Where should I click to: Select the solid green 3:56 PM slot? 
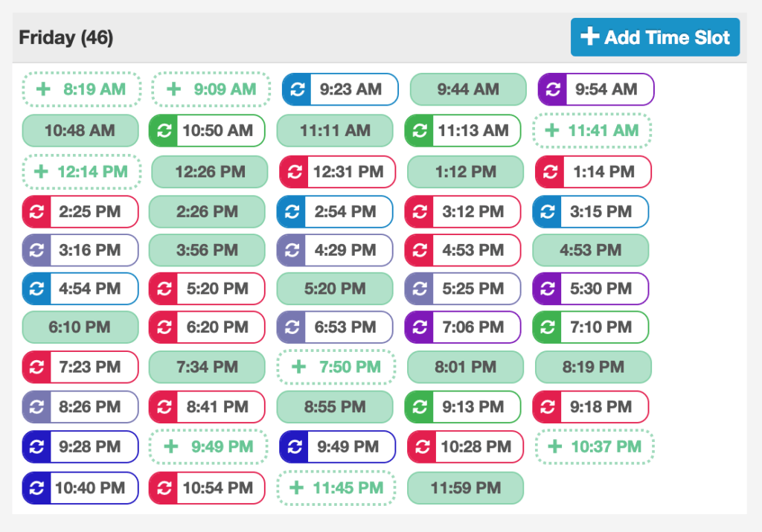[207, 250]
